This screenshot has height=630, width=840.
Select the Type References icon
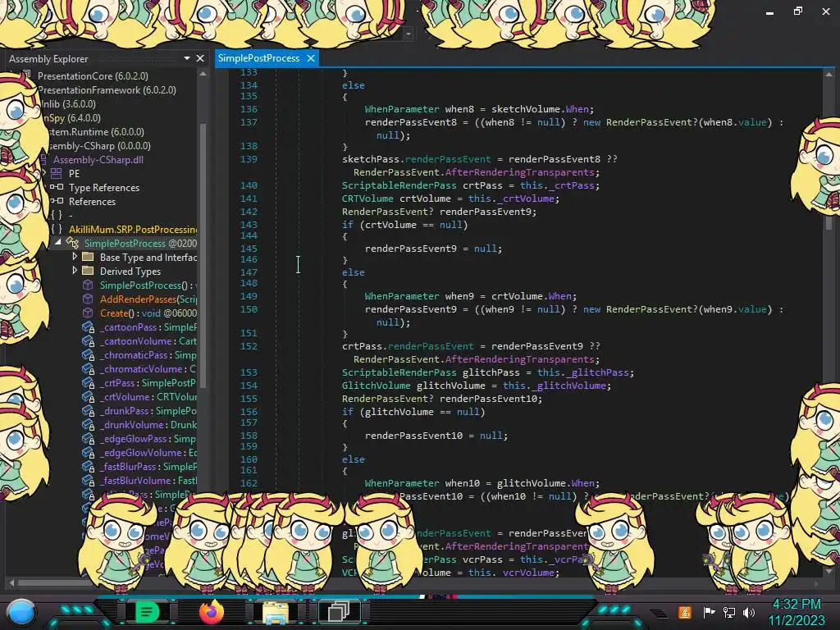point(57,188)
